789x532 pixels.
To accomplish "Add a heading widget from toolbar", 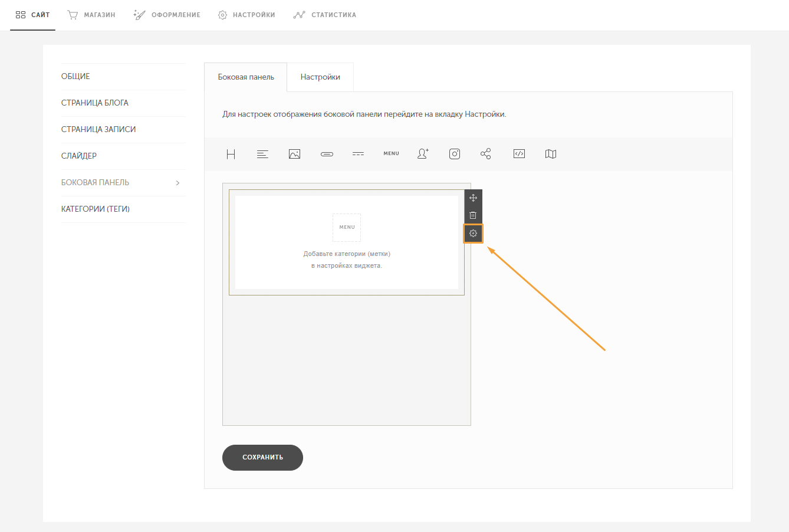I will pos(231,154).
